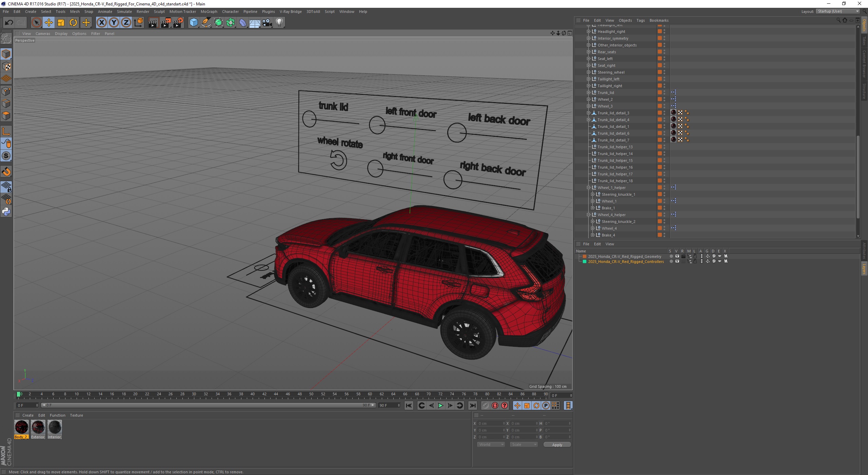The width and height of the screenshot is (868, 475).
Task: Click the green Array modeling icon
Action: pyautogui.click(x=231, y=23)
